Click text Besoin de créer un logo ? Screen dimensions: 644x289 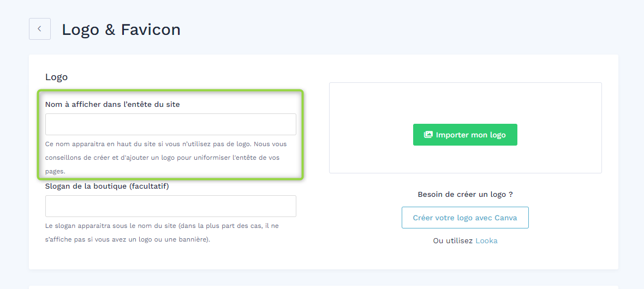click(465, 195)
